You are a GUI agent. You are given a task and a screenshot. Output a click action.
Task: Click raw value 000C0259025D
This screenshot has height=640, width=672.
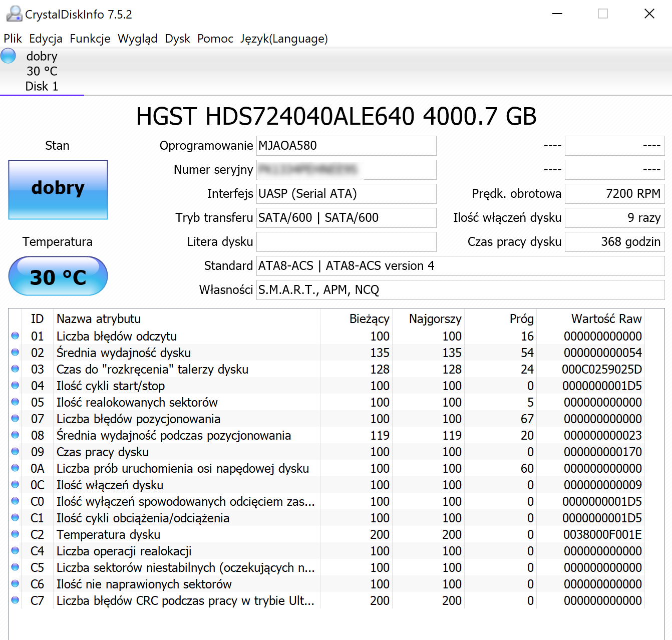[602, 370]
